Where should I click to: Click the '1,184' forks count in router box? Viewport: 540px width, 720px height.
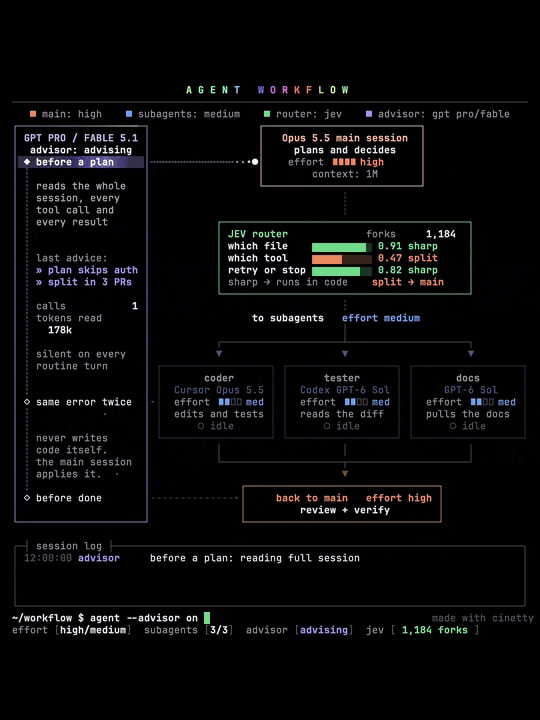[441, 234]
